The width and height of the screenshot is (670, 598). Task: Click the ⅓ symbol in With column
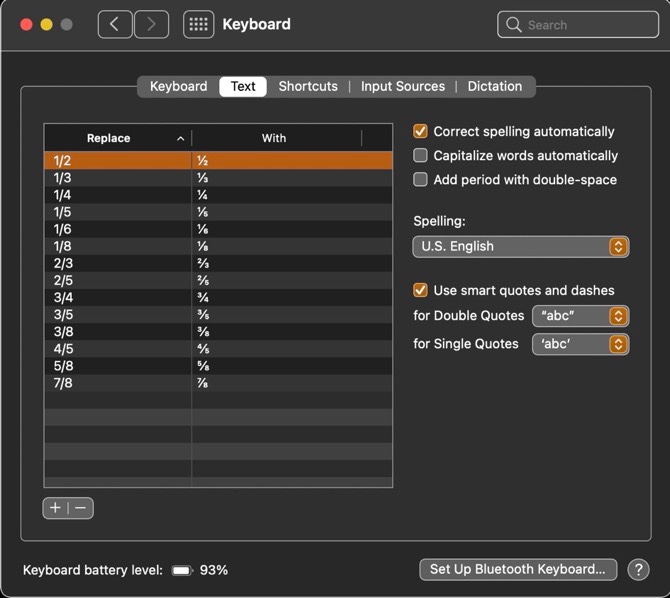(x=203, y=178)
